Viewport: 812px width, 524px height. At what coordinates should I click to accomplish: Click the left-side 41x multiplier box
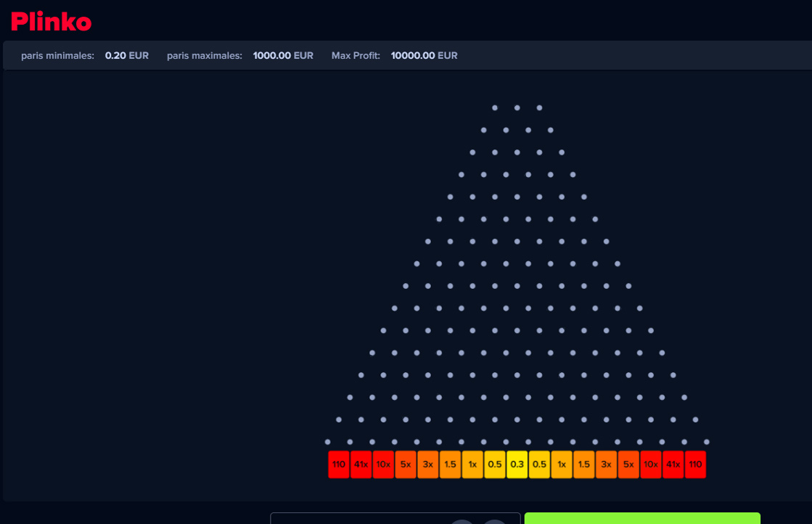coord(361,464)
